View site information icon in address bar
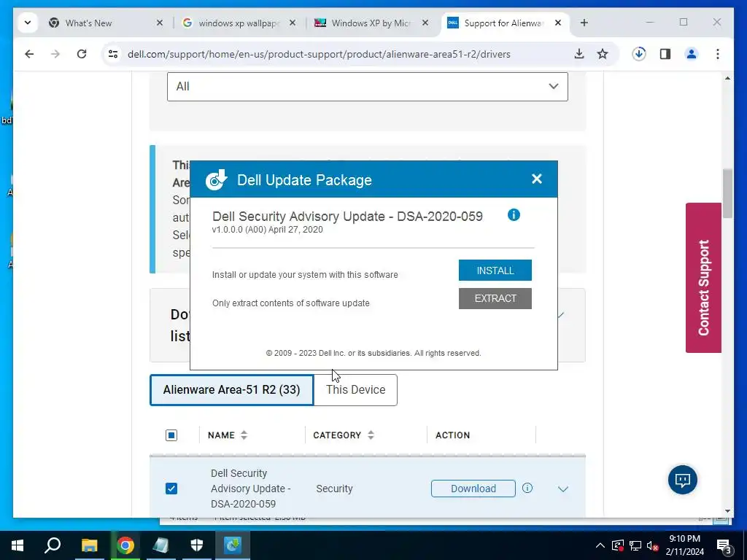Viewport: 747px width, 560px height. pyautogui.click(x=113, y=54)
